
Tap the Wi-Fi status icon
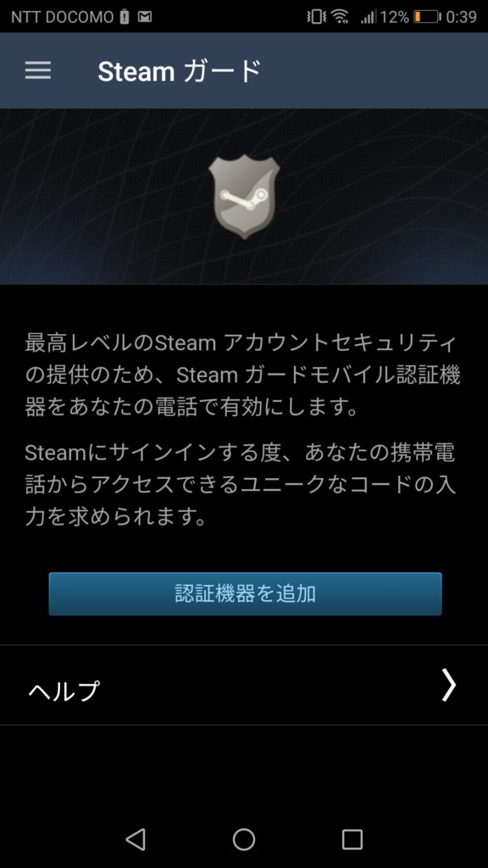[341, 17]
